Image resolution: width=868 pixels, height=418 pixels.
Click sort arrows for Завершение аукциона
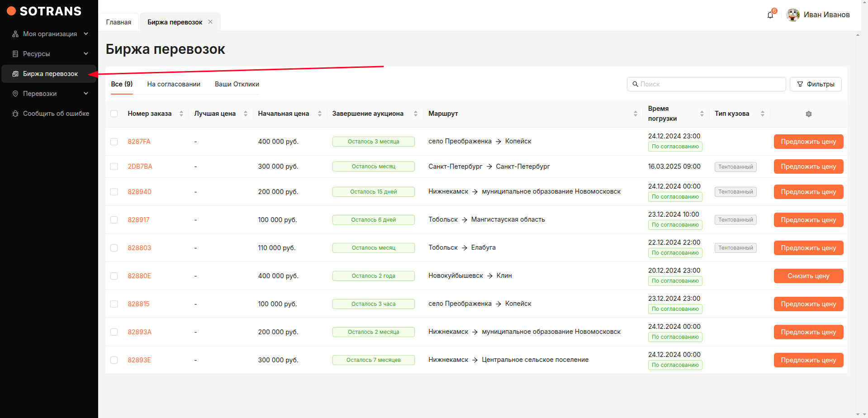415,114
